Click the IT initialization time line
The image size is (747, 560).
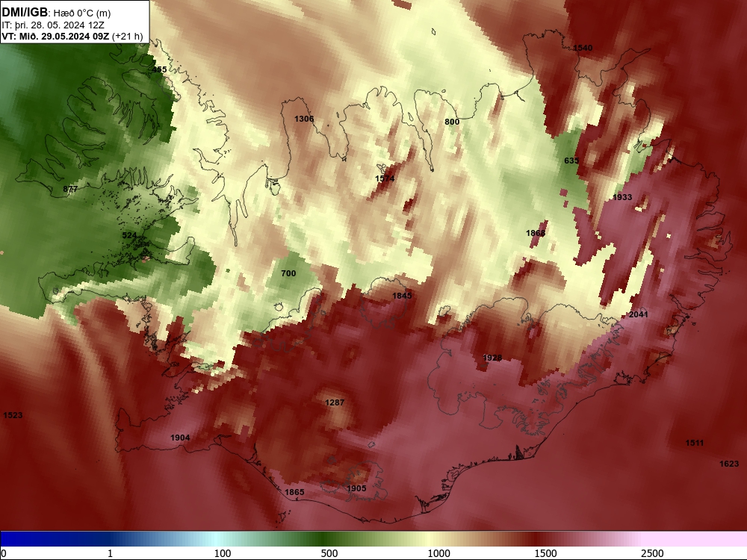[x=53, y=25]
